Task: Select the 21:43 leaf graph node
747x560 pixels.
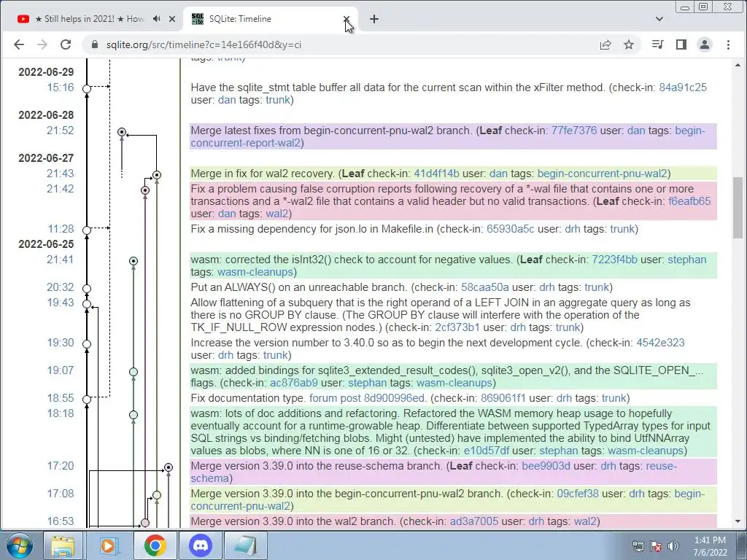Action: (x=157, y=175)
